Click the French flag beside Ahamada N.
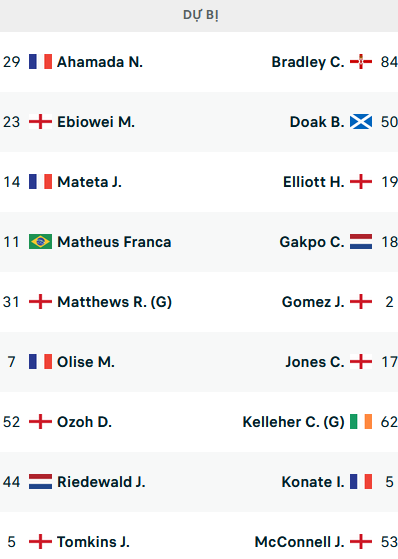Viewport: 398px width, 559px height. (x=40, y=62)
